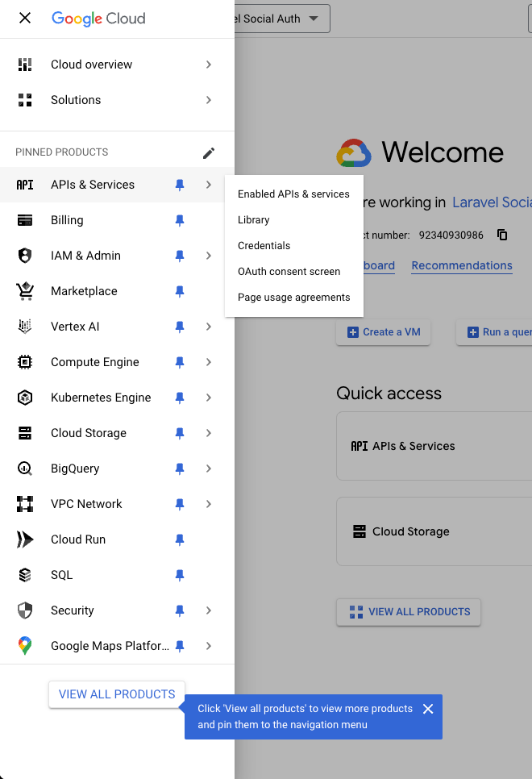Edit pinned products with pencil icon
532x779 pixels.
tap(209, 153)
